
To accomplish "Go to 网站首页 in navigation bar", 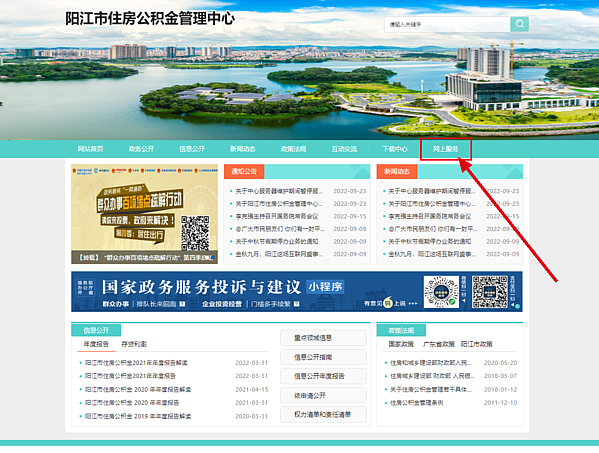I will click(x=91, y=149).
